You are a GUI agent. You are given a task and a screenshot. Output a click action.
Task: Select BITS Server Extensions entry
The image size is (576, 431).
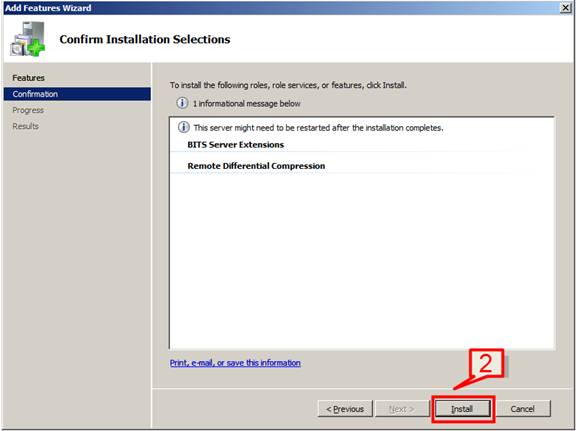[x=235, y=145]
